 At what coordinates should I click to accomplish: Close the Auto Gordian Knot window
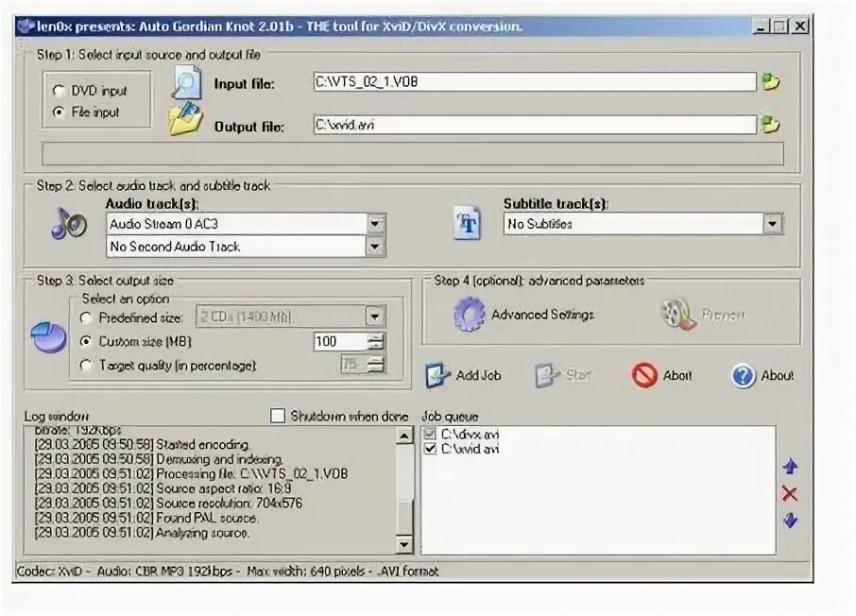pos(799,26)
